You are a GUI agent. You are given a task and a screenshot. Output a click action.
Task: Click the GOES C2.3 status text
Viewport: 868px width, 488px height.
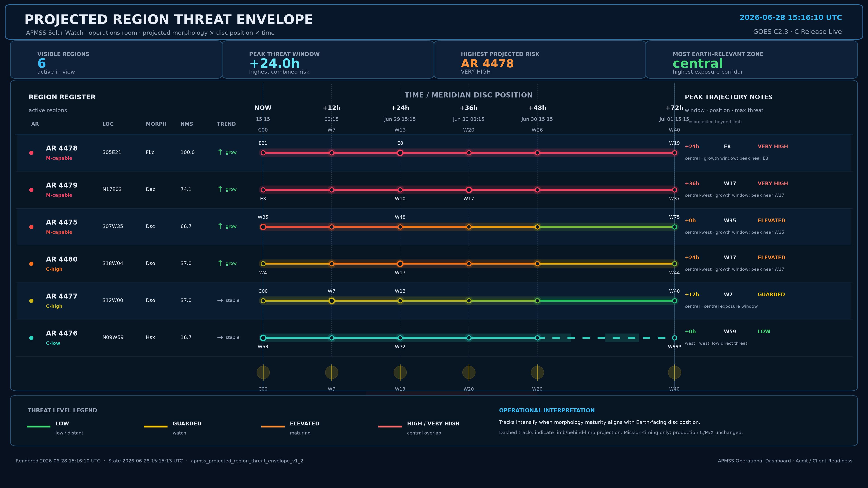click(797, 32)
